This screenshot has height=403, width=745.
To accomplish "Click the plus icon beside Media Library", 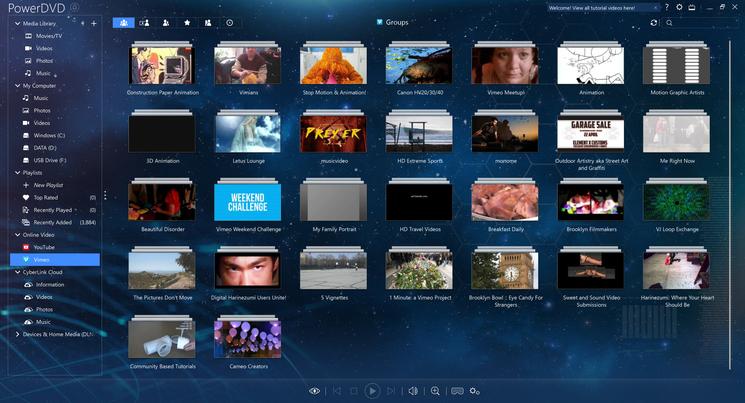I will [x=94, y=23].
